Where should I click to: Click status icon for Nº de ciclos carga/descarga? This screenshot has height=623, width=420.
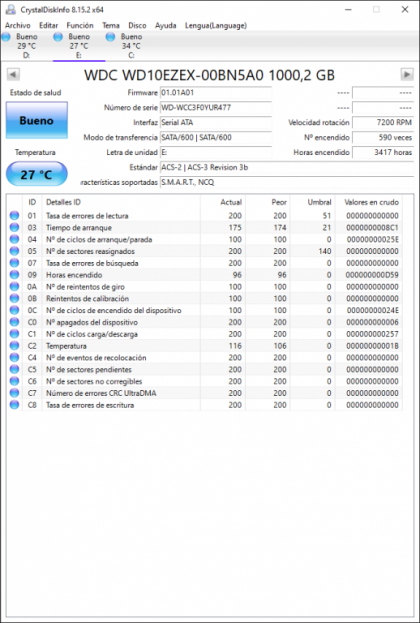tap(14, 334)
